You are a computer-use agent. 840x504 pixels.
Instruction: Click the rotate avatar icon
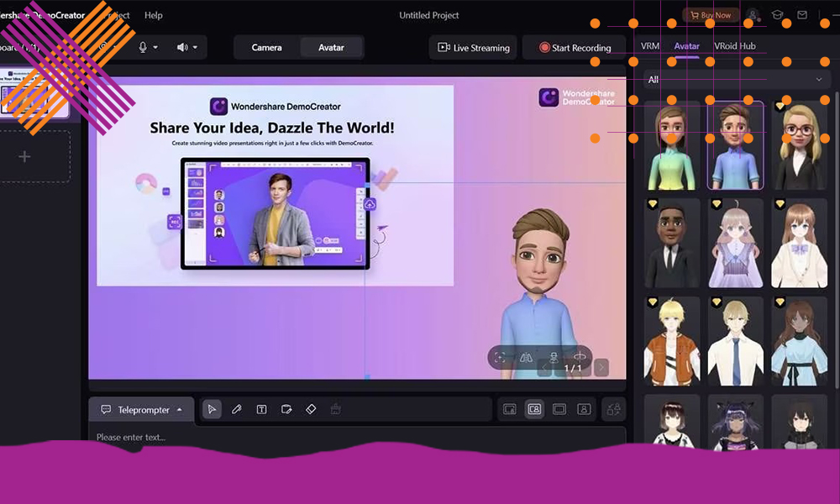point(580,357)
